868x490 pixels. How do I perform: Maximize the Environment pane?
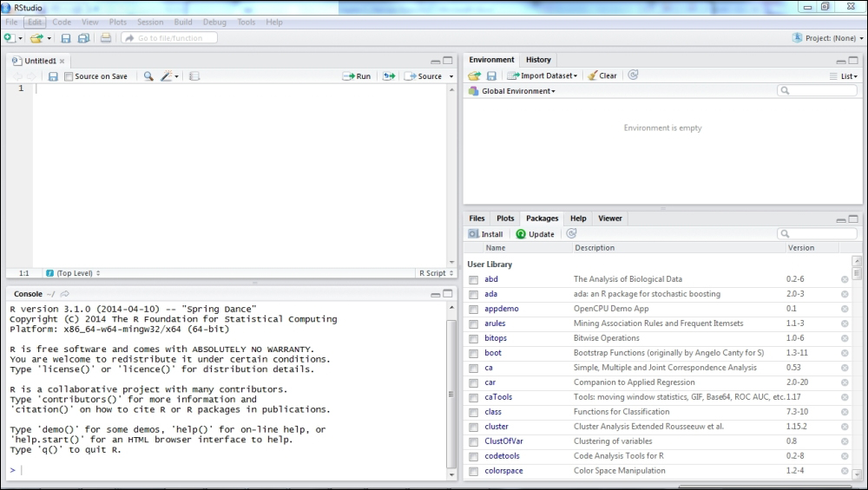tap(853, 61)
